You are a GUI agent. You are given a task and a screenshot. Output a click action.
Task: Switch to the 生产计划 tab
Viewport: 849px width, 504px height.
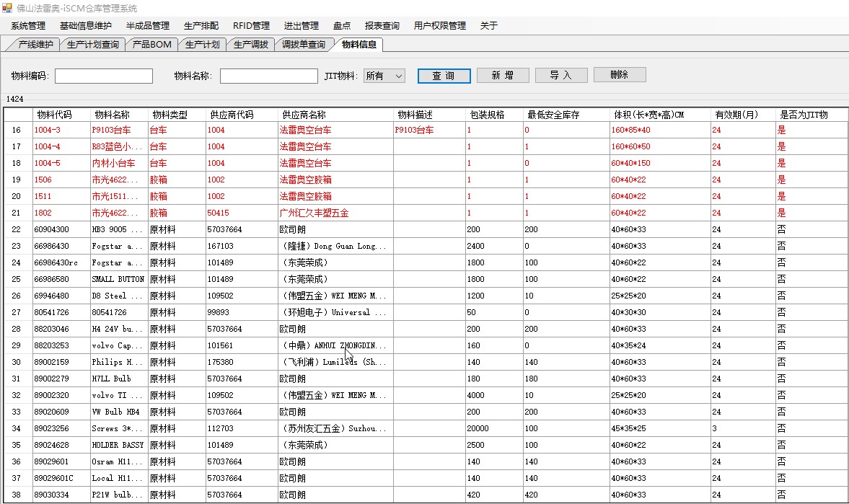[x=202, y=45]
